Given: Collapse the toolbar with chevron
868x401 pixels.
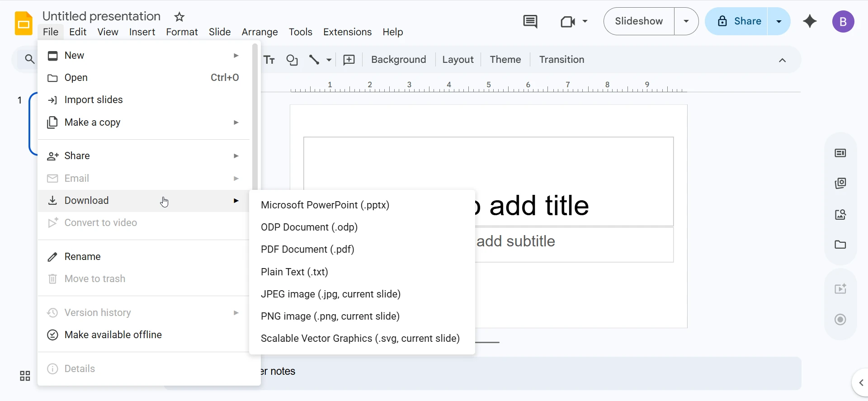Looking at the screenshot, I should tap(782, 60).
